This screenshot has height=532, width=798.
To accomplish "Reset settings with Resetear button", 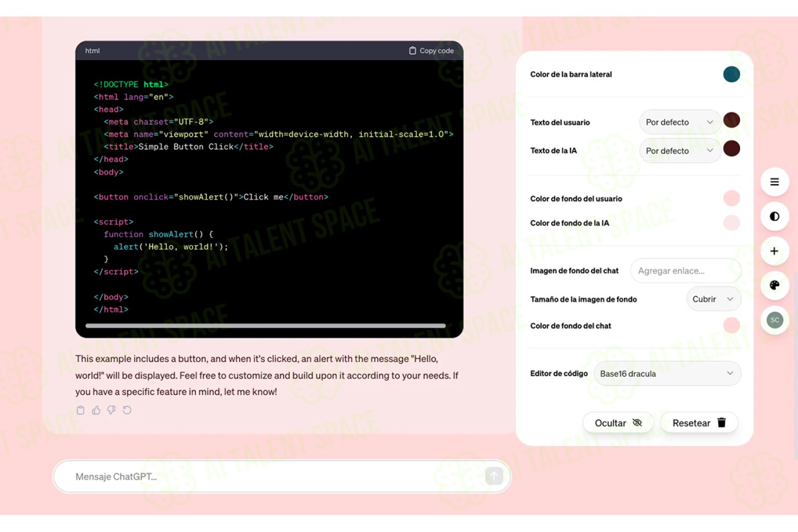I will [699, 423].
